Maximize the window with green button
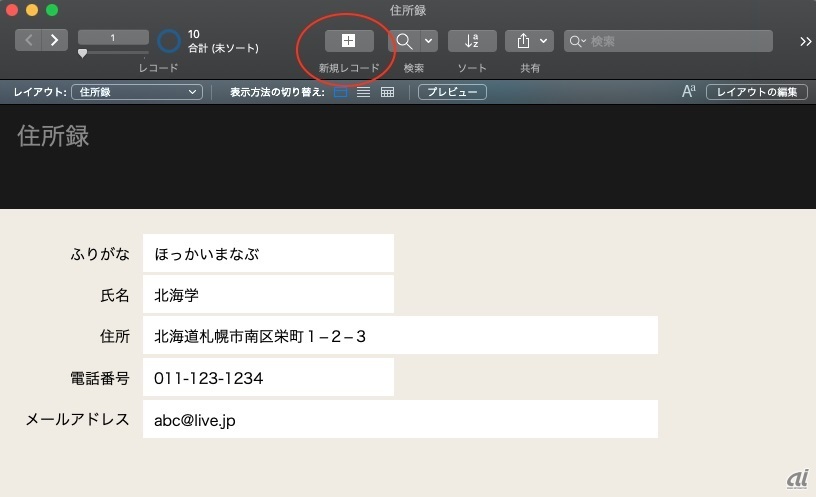816x497 pixels. 52,9
